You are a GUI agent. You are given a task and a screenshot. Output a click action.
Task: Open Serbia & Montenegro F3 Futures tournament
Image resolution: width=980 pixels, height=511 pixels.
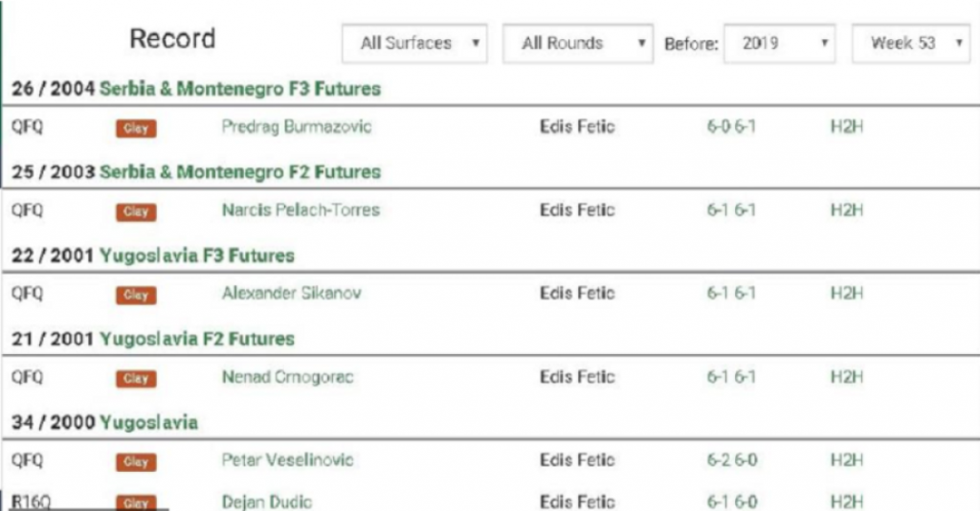[x=239, y=89]
